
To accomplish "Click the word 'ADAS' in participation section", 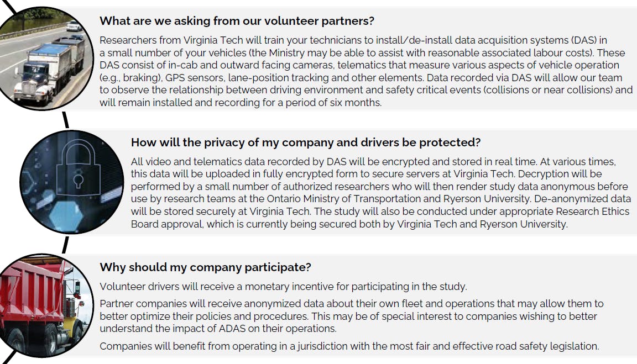I will 232,329.
